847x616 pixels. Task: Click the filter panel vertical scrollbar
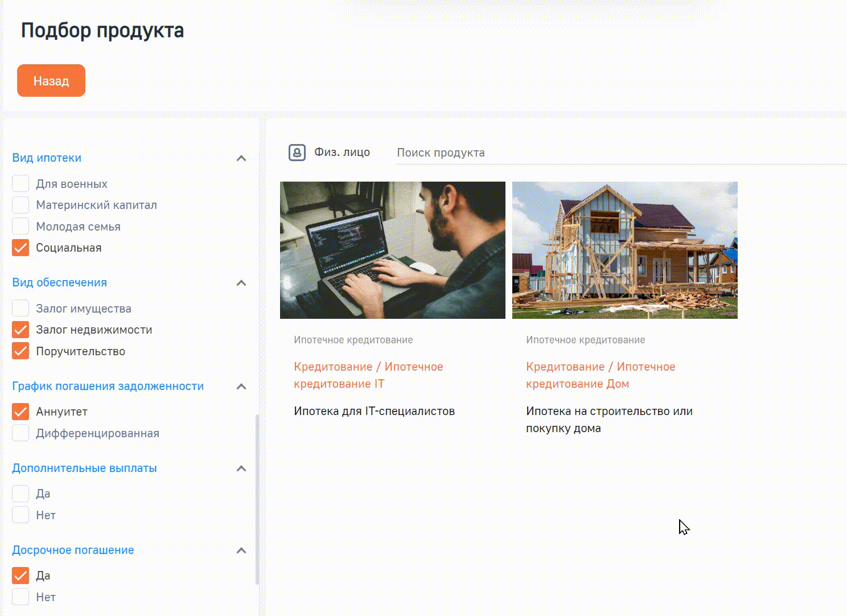coord(257,499)
